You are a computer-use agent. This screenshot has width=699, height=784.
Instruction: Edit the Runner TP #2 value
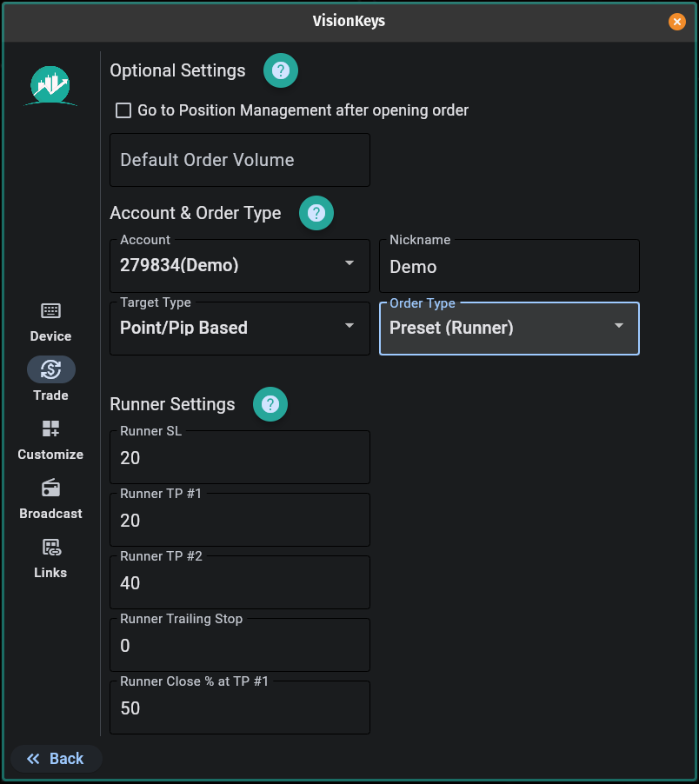240,582
